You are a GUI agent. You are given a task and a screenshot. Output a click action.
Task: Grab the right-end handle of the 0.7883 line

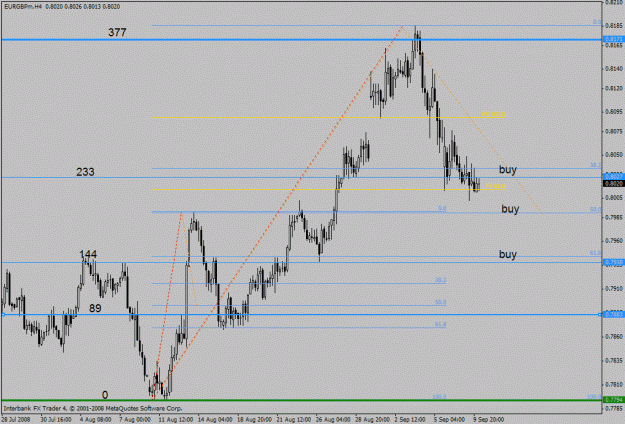pos(599,314)
